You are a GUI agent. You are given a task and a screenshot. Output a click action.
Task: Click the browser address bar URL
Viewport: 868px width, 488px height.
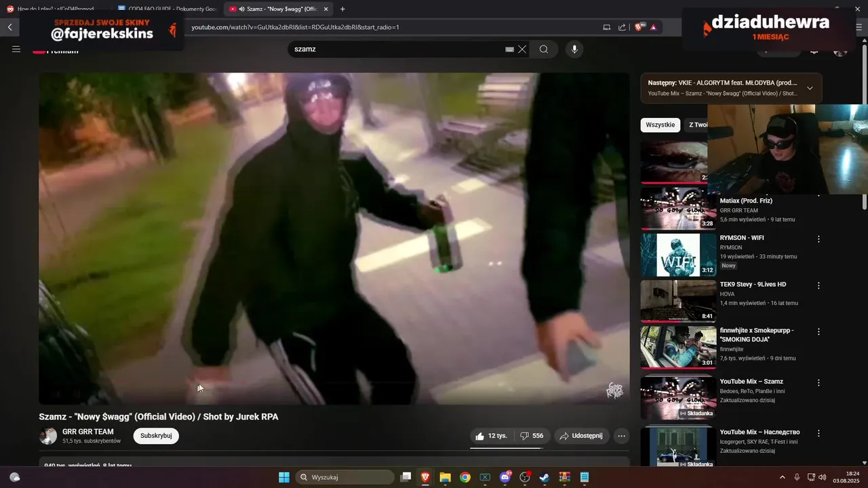[x=295, y=27]
